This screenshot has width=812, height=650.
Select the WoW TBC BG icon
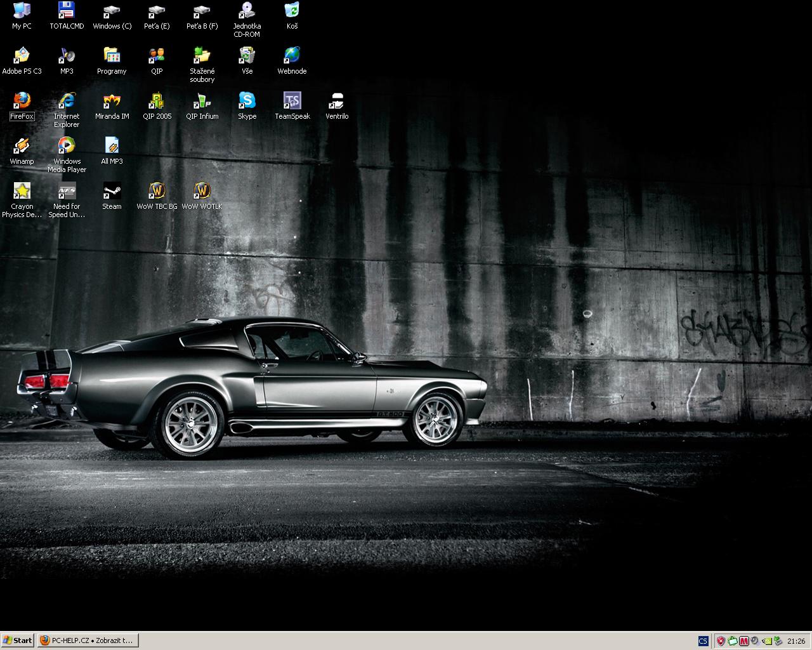coord(157,192)
